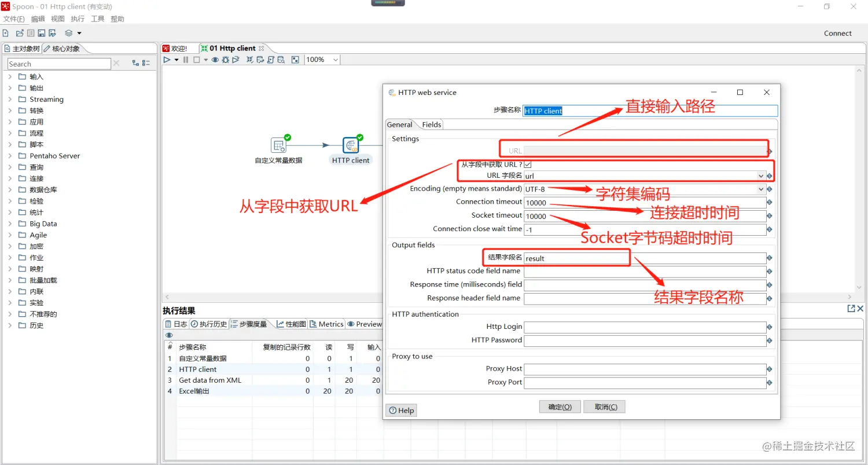Click the Stop transformation icon

[197, 60]
